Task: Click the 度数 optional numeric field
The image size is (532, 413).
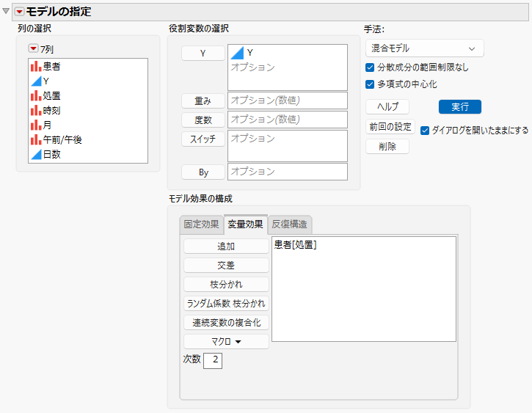Action: pos(288,120)
